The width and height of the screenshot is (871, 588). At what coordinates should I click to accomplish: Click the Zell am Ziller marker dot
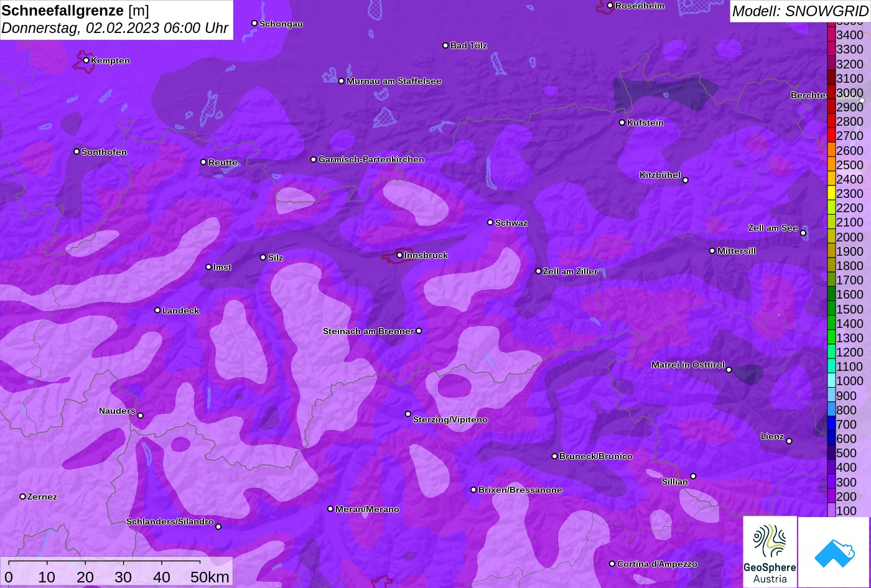(x=538, y=271)
